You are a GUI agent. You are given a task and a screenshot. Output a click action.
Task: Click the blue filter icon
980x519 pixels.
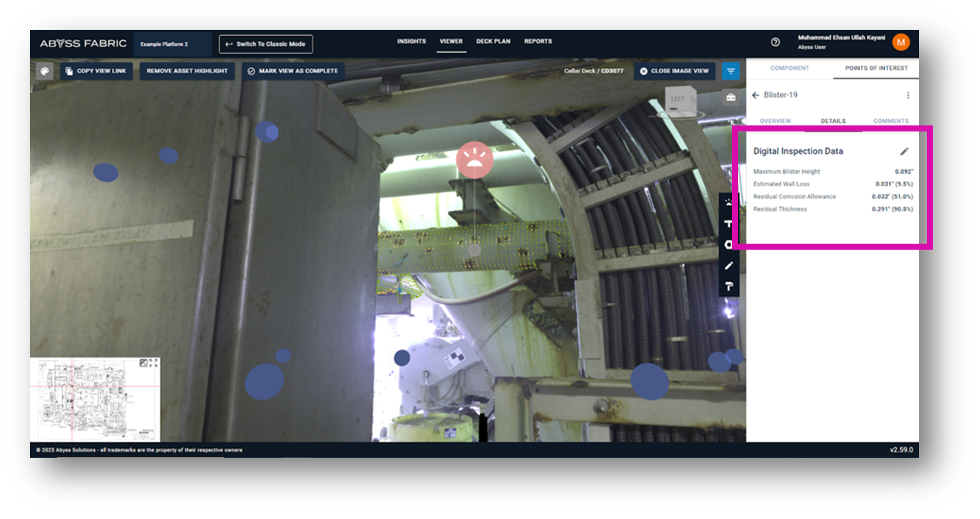(x=731, y=71)
